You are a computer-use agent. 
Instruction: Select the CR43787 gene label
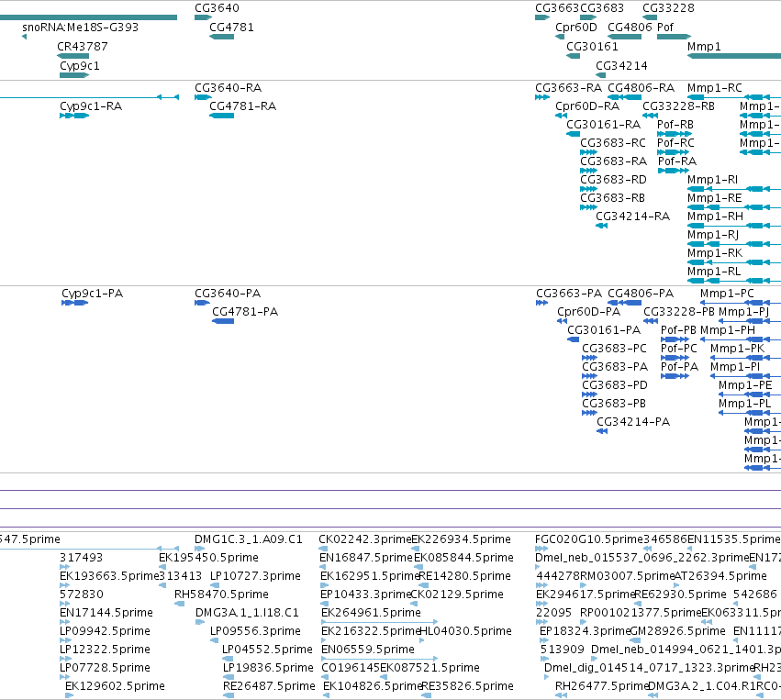tap(83, 46)
